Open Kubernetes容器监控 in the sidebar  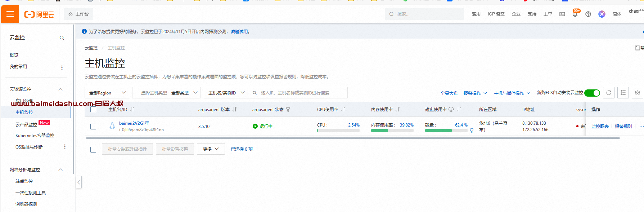point(35,136)
